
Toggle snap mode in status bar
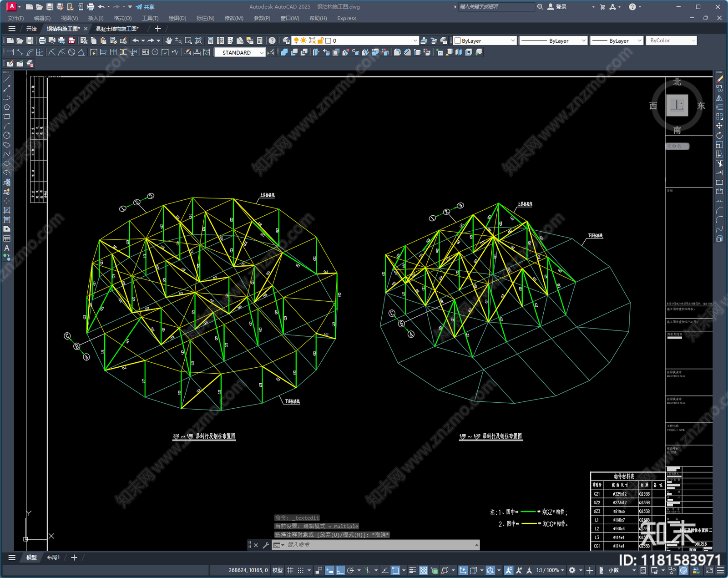coord(301,570)
